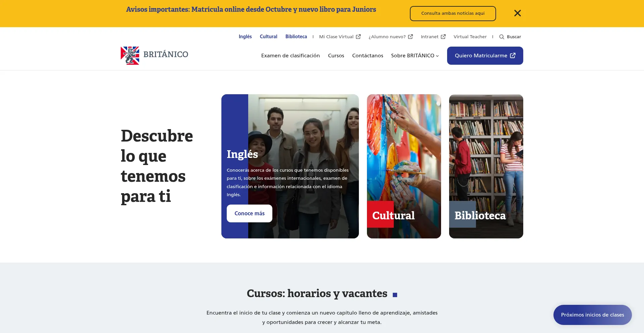This screenshot has height=333, width=644.
Task: Open the Virtual Teacher link
Action: pos(470,37)
